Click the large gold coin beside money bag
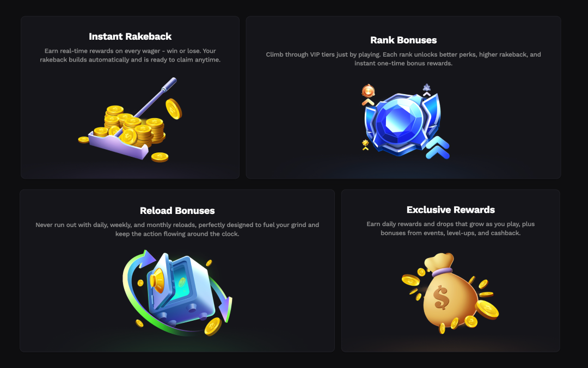 point(487,310)
